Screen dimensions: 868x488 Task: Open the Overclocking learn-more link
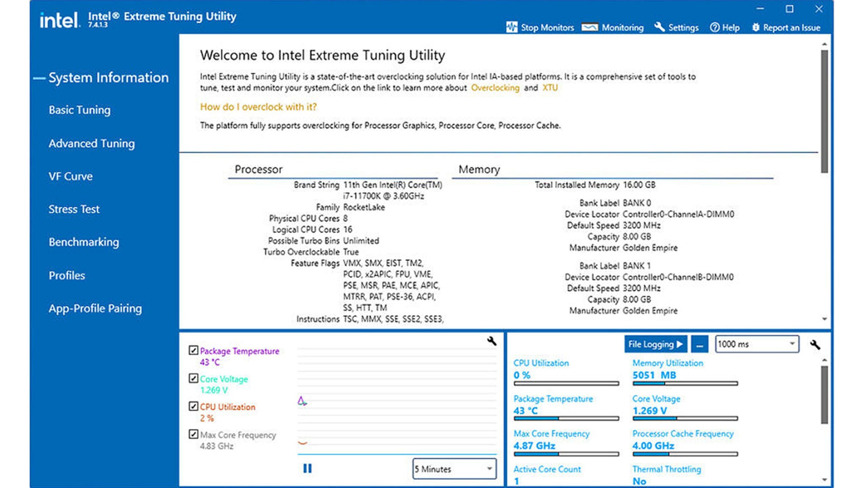(x=495, y=88)
